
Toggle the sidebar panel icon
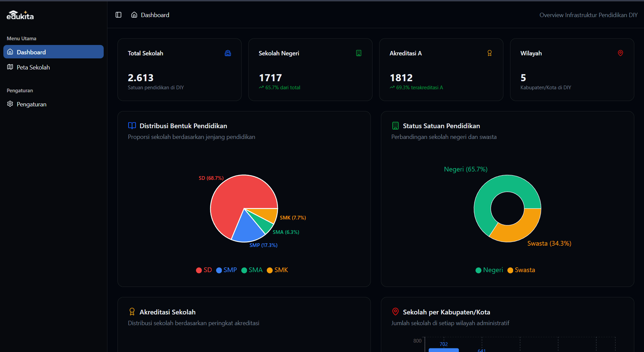118,15
